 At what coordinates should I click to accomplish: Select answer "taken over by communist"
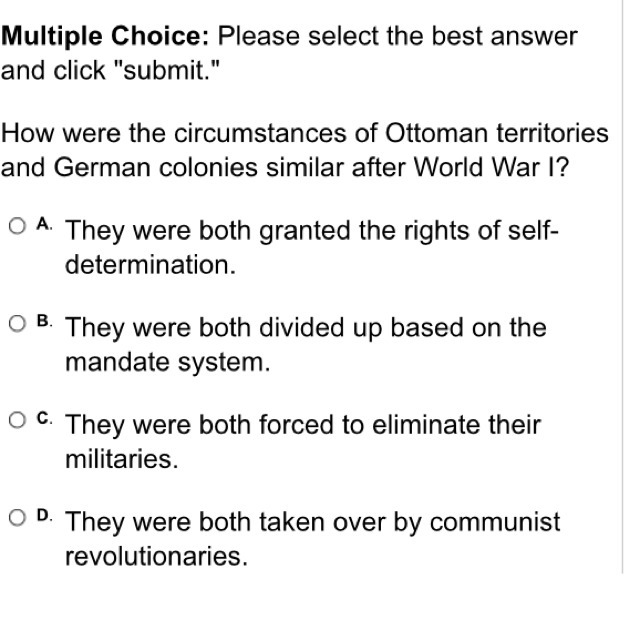tap(410, 522)
